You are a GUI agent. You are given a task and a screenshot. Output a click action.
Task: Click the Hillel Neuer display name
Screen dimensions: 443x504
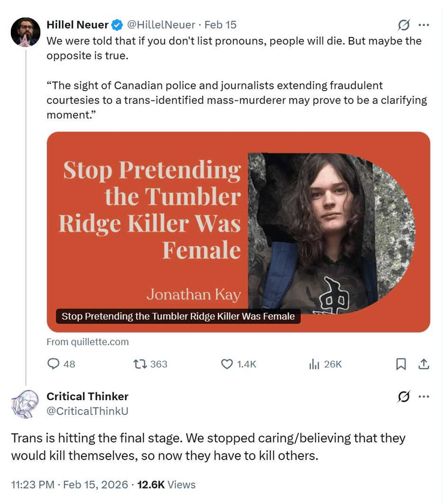(x=77, y=25)
